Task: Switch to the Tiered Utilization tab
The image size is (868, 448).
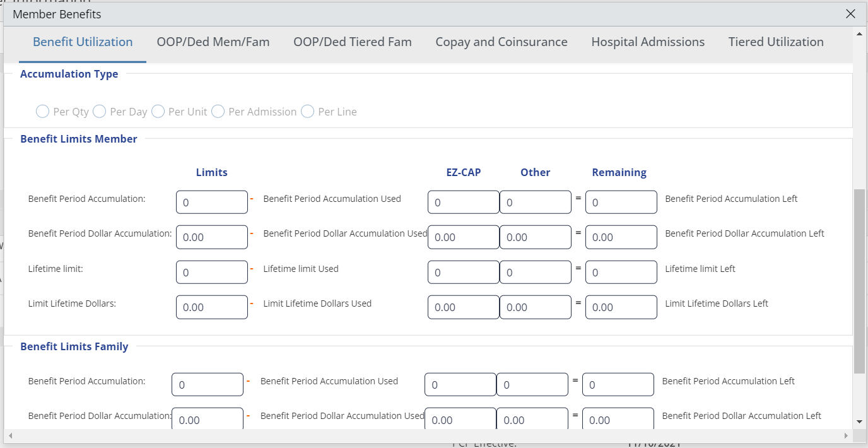Action: [x=775, y=42]
